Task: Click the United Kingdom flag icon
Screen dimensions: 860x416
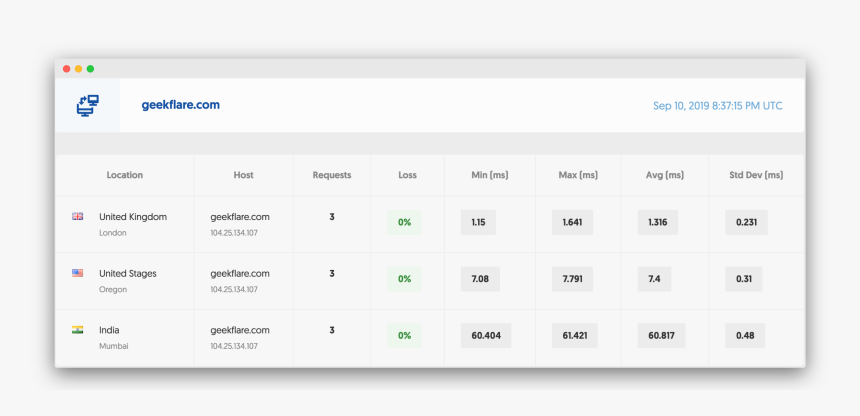Action: tap(77, 216)
